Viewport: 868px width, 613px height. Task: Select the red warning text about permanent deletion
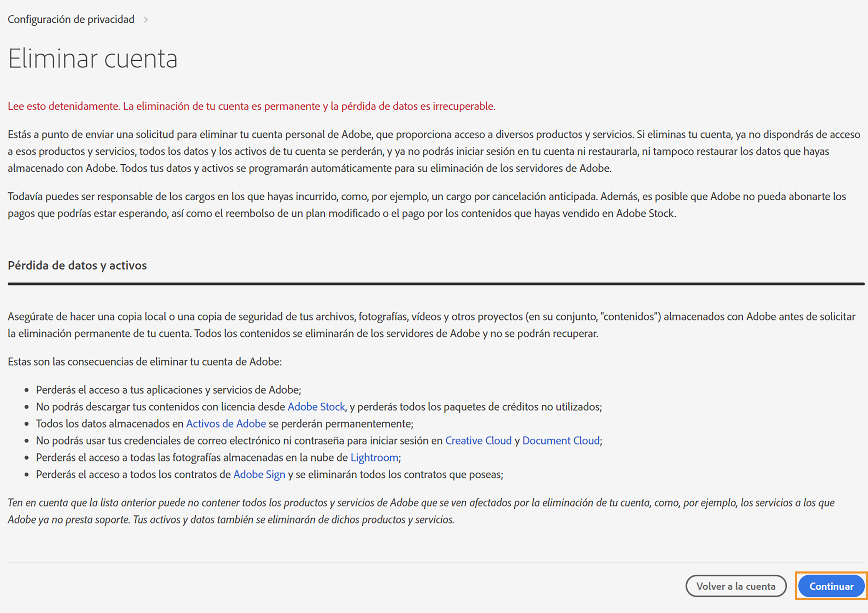tap(251, 106)
